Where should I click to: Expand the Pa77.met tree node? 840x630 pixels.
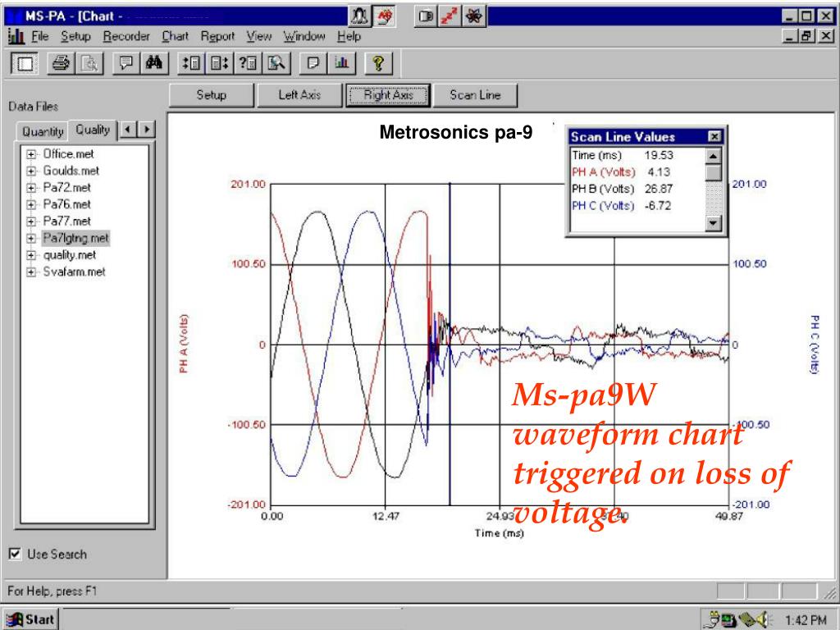(x=31, y=221)
